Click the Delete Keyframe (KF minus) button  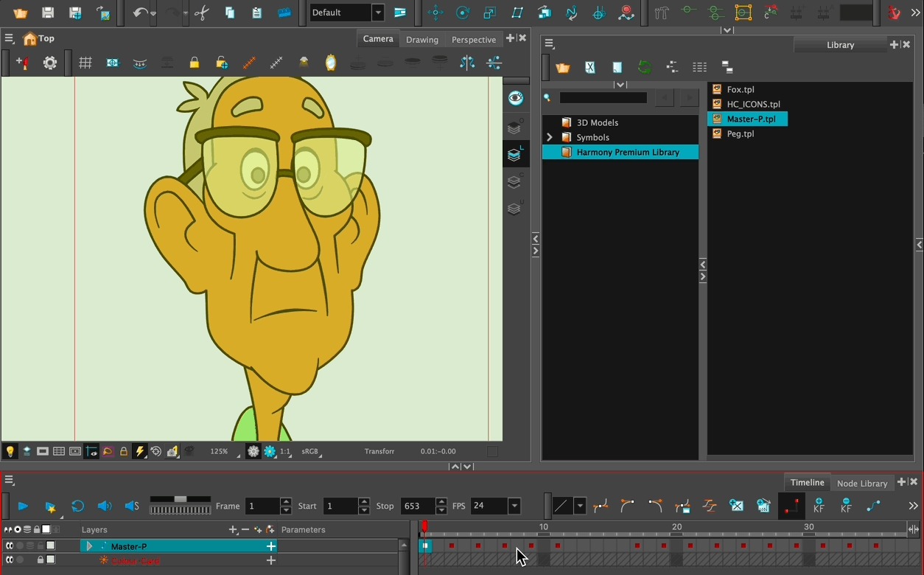(x=846, y=506)
